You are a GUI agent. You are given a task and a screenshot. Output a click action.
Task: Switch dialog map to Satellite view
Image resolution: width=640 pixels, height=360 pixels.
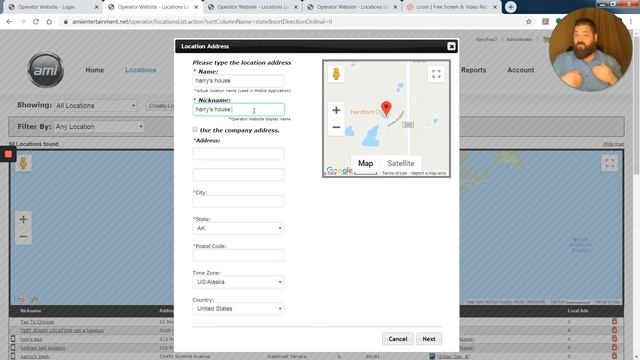[400, 163]
